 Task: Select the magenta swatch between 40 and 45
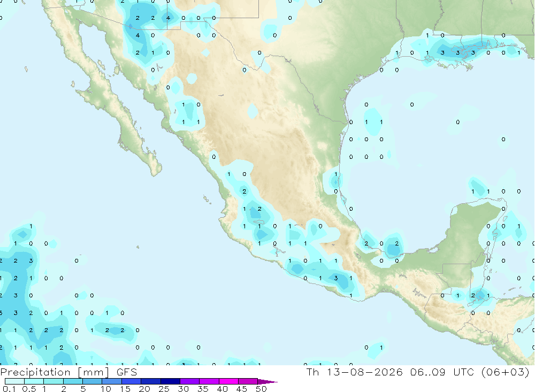[x=228, y=381]
